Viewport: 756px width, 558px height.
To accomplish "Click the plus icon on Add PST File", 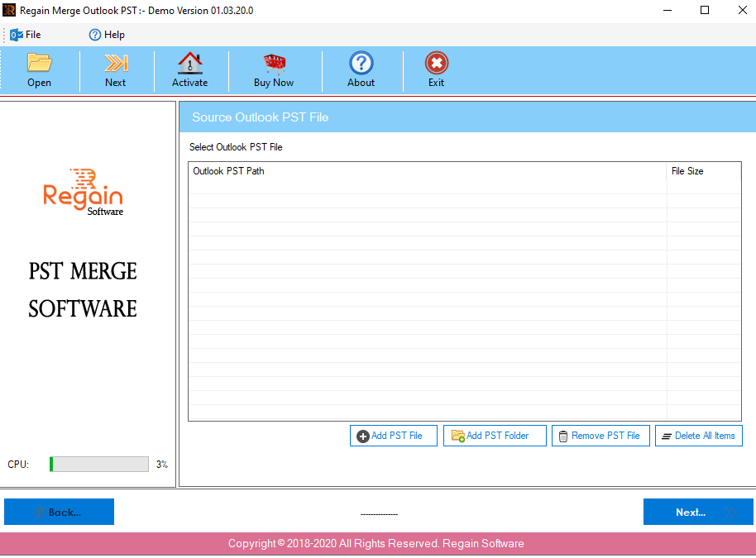I will 361,436.
